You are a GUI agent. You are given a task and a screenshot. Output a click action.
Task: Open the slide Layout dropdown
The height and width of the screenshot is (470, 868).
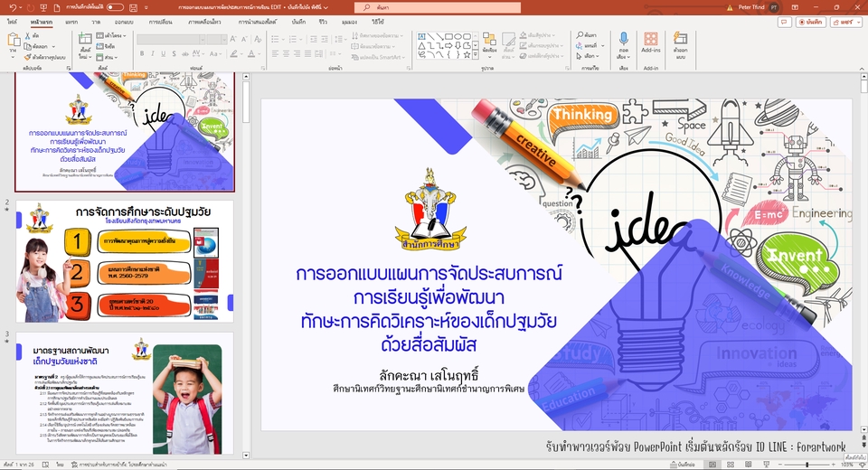pos(111,35)
